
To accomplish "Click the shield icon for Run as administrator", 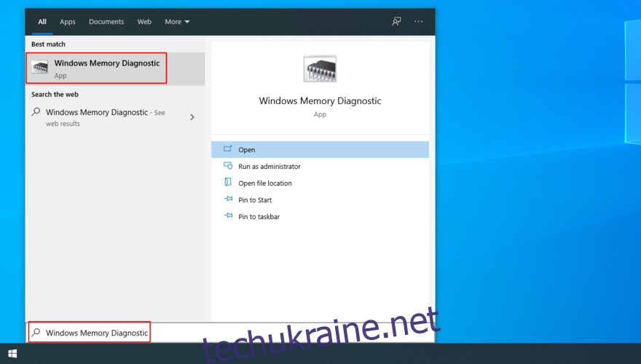I will (228, 166).
